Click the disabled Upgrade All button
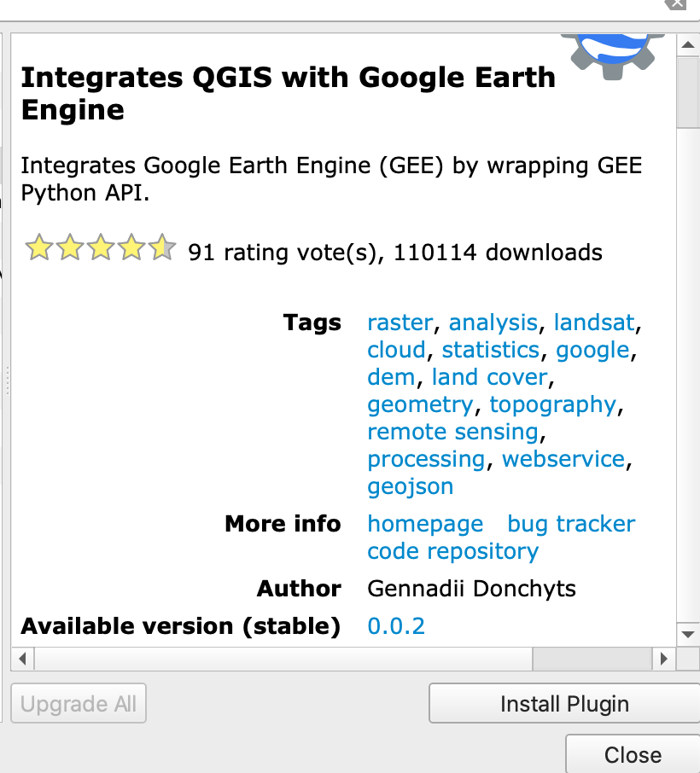This screenshot has height=773, width=700. click(x=78, y=703)
